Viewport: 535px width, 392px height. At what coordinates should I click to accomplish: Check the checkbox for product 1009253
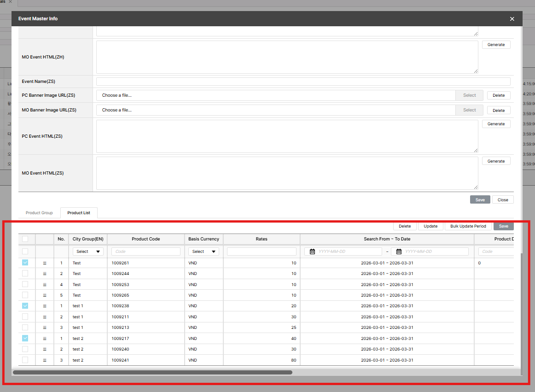25,284
